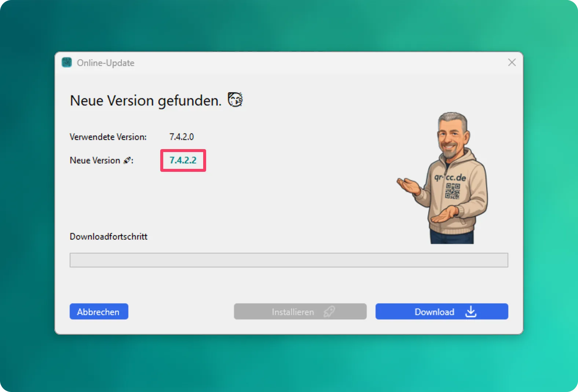Click the current version number 7.4.2.0
The image size is (578, 392).
(x=182, y=137)
